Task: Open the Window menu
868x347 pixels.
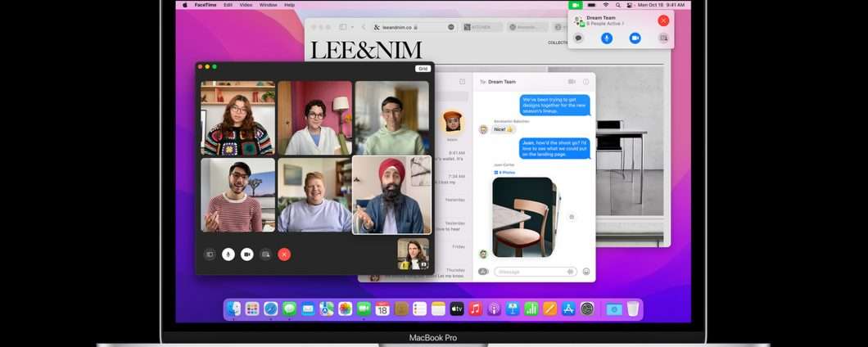Action: (269, 5)
